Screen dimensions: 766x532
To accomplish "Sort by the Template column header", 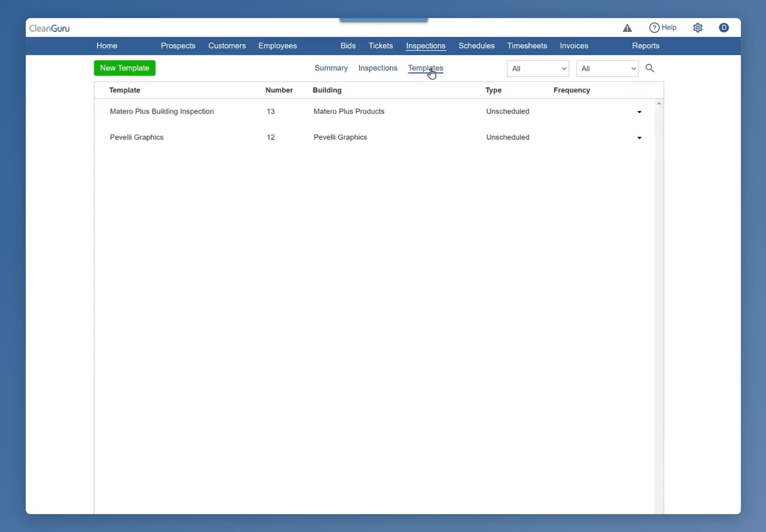I will pos(125,90).
